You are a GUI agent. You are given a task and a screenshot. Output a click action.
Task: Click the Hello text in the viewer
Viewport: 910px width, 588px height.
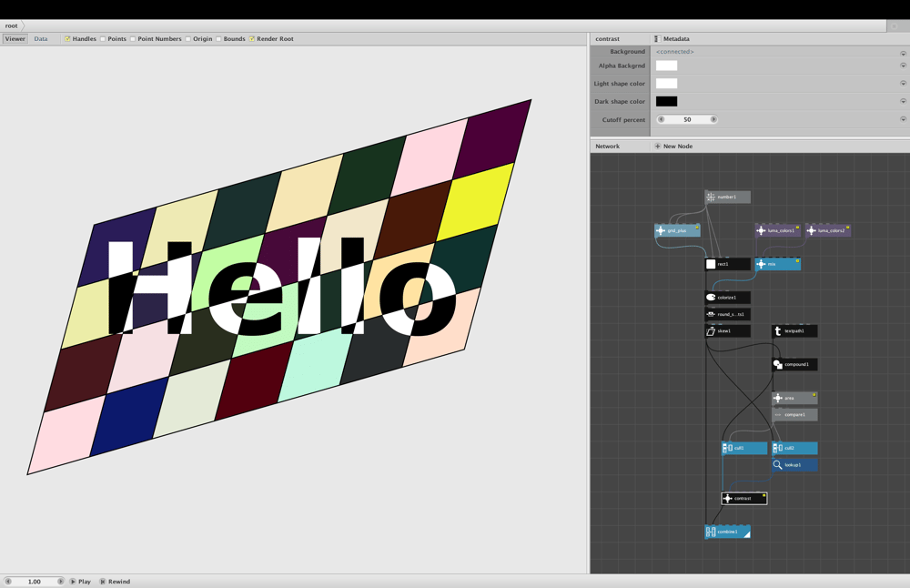tap(281, 286)
